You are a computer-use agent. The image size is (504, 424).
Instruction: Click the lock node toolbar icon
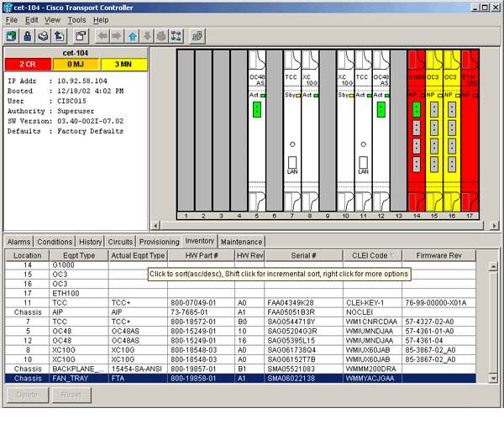(x=28, y=36)
